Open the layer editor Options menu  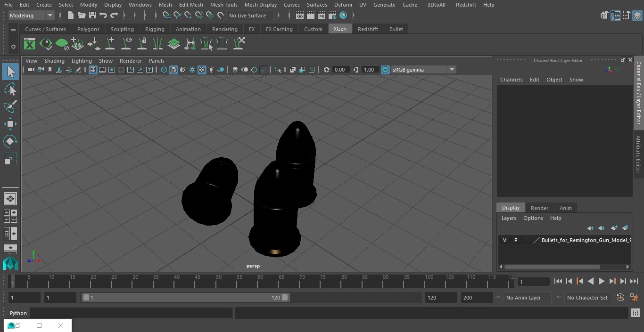[x=533, y=218]
